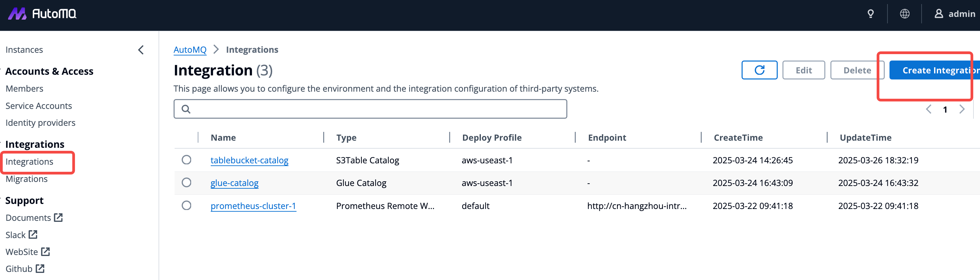Open tablebucket-catalog integration link
Image resolution: width=980 pixels, height=280 pixels.
click(249, 160)
